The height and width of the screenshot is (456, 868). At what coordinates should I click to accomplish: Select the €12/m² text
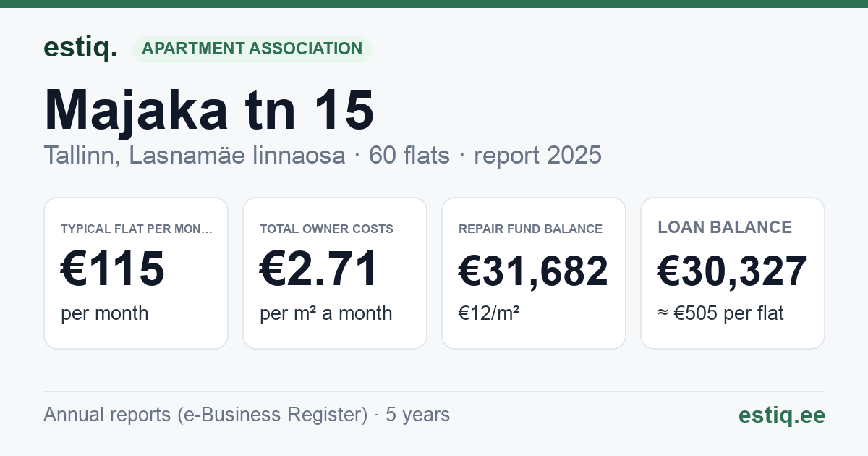coord(489,313)
